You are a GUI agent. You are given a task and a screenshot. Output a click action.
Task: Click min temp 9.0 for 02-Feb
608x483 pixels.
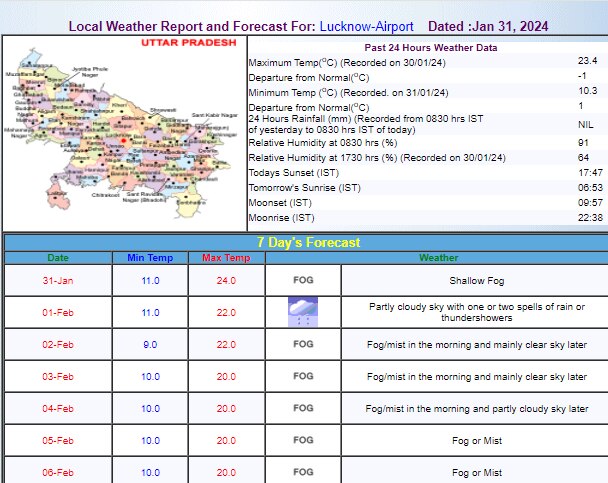(150, 344)
